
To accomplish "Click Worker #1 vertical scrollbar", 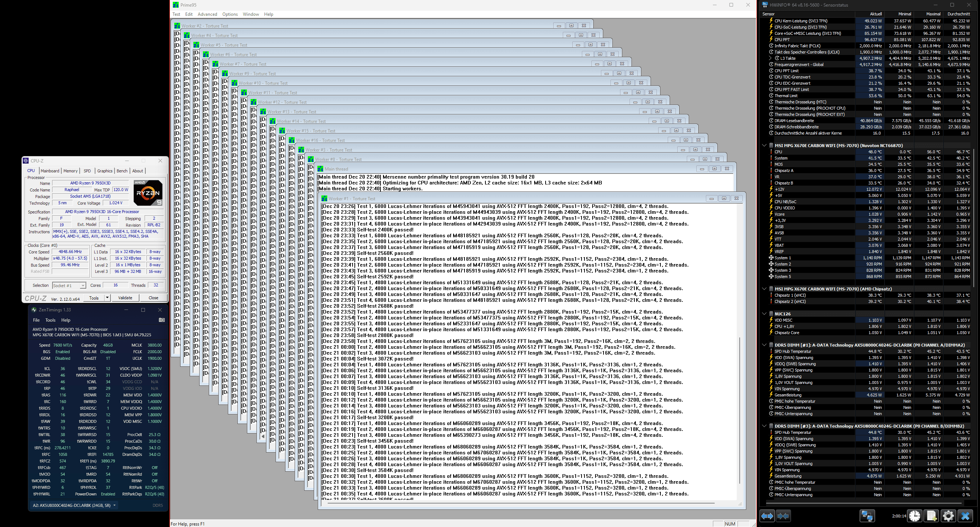I will pos(740,411).
